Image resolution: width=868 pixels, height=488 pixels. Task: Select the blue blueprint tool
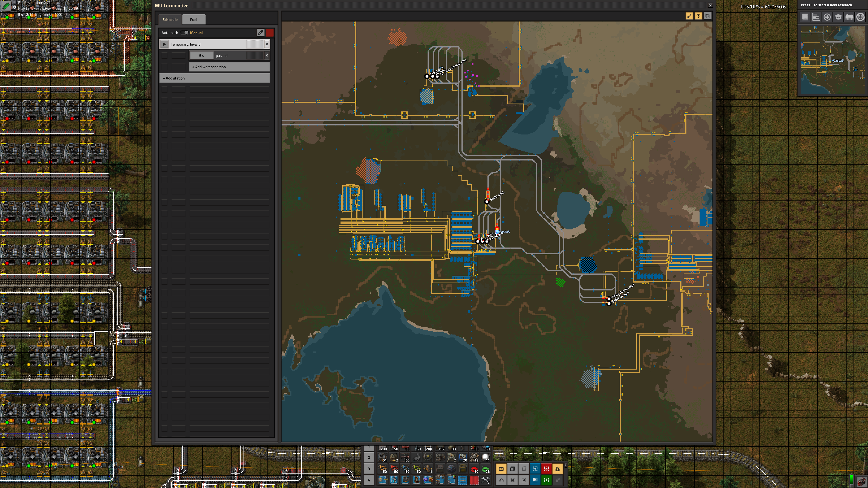tap(535, 469)
